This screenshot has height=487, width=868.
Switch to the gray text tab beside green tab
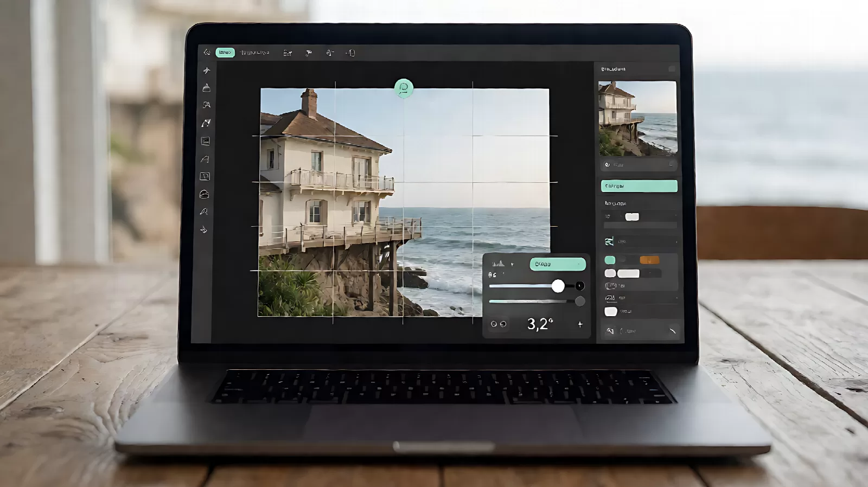pos(255,53)
